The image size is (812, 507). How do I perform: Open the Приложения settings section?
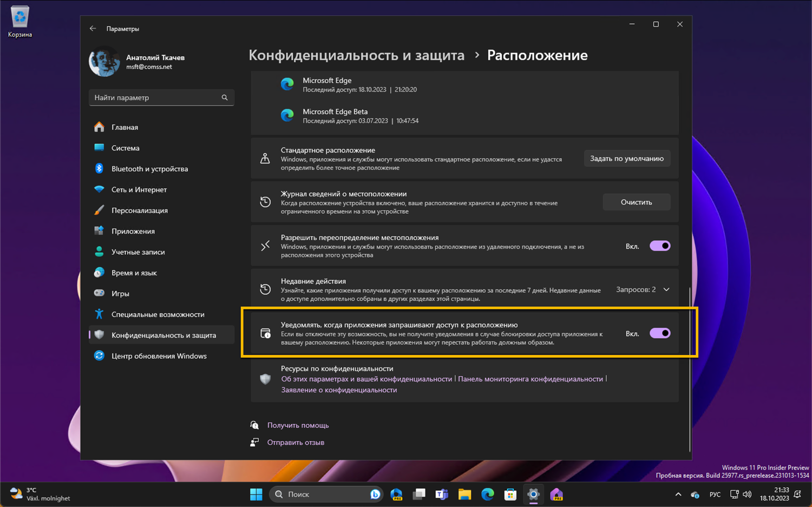(161, 231)
